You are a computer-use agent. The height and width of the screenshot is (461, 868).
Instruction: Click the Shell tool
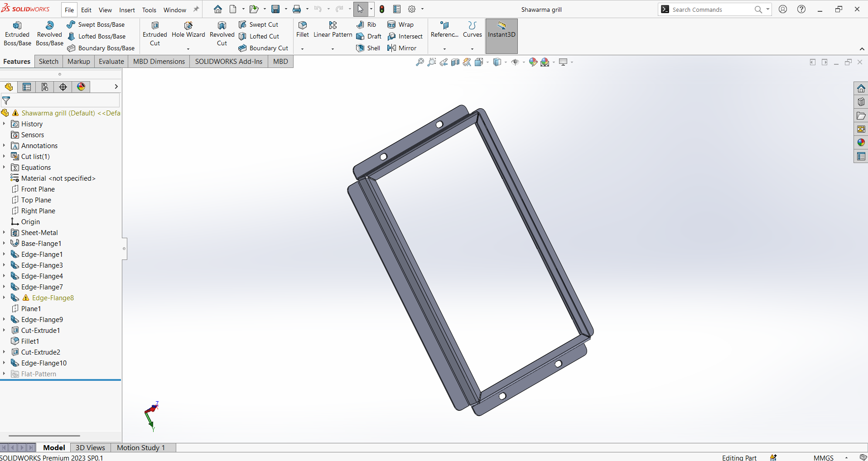pyautogui.click(x=368, y=48)
